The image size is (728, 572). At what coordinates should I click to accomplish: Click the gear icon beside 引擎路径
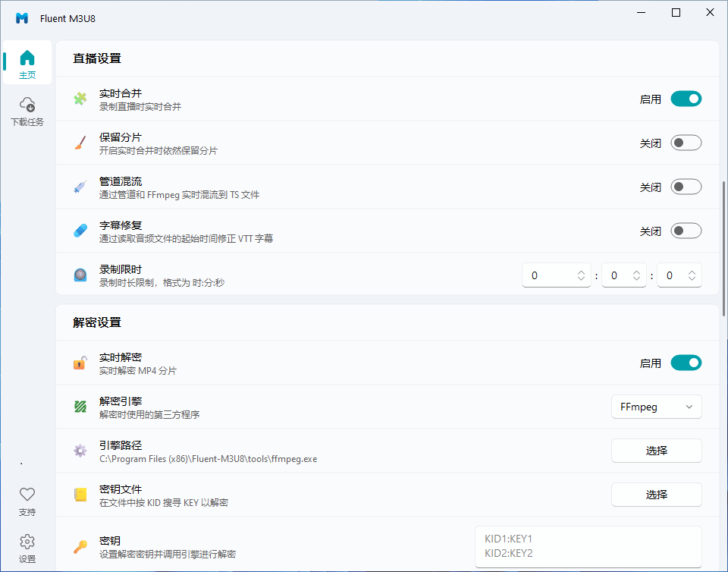(80, 451)
